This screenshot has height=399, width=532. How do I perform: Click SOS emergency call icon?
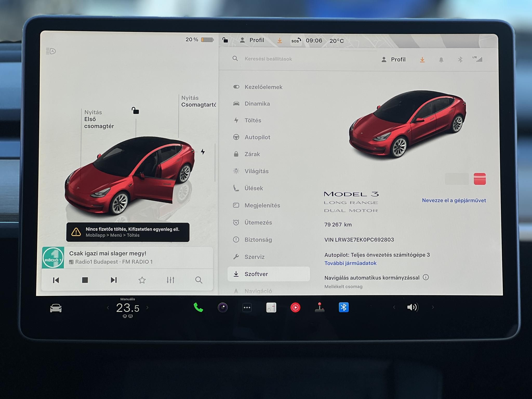(296, 41)
